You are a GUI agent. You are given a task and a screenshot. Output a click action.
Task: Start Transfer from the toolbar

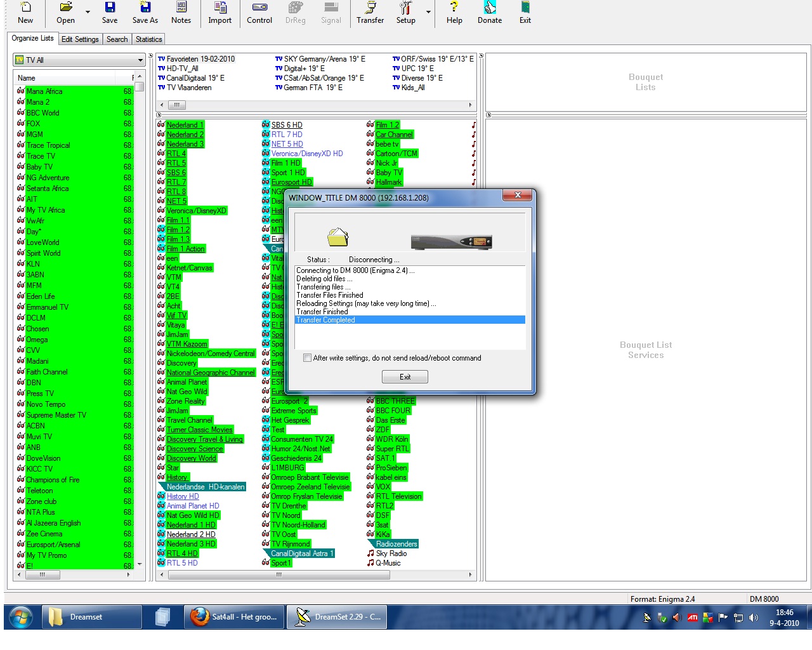pos(370,13)
